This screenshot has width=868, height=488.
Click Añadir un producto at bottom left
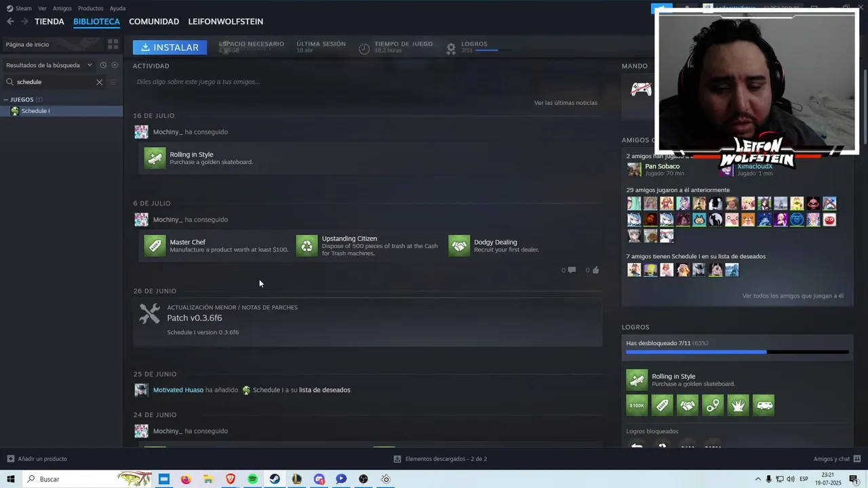click(x=37, y=459)
